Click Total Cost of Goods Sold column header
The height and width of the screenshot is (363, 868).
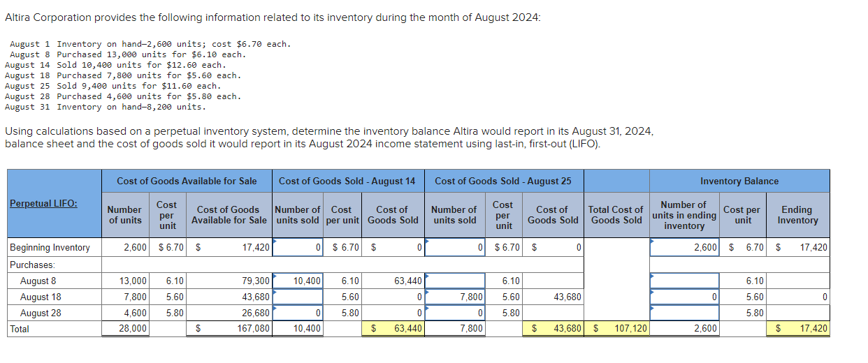(x=616, y=214)
